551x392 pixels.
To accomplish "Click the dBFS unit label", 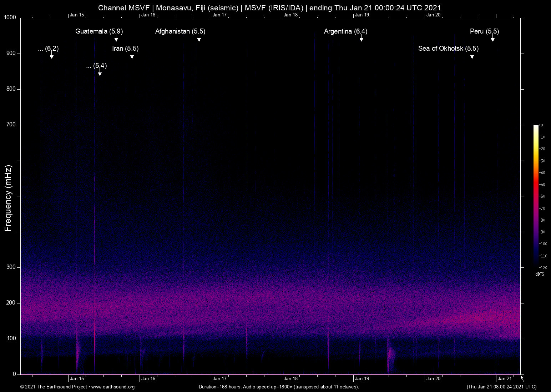I will coord(540,274).
